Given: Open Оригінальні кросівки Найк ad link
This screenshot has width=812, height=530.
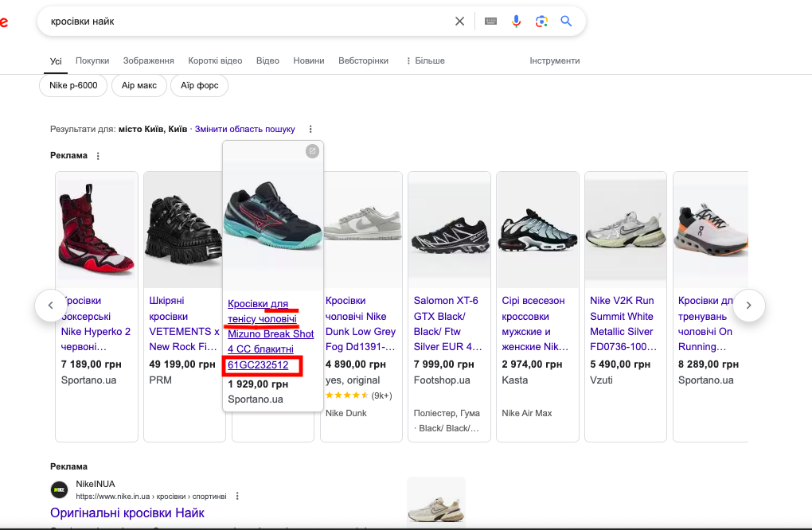Looking at the screenshot, I should coord(127,513).
